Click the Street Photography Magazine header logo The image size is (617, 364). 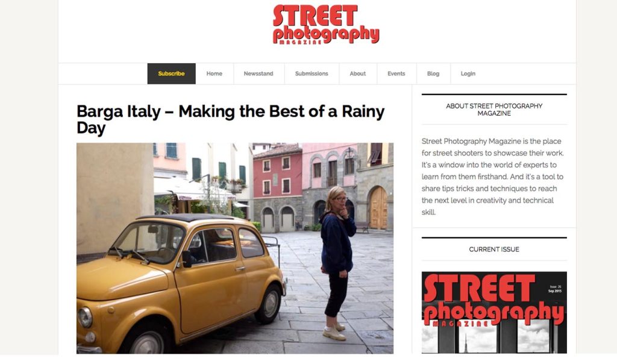(x=326, y=24)
